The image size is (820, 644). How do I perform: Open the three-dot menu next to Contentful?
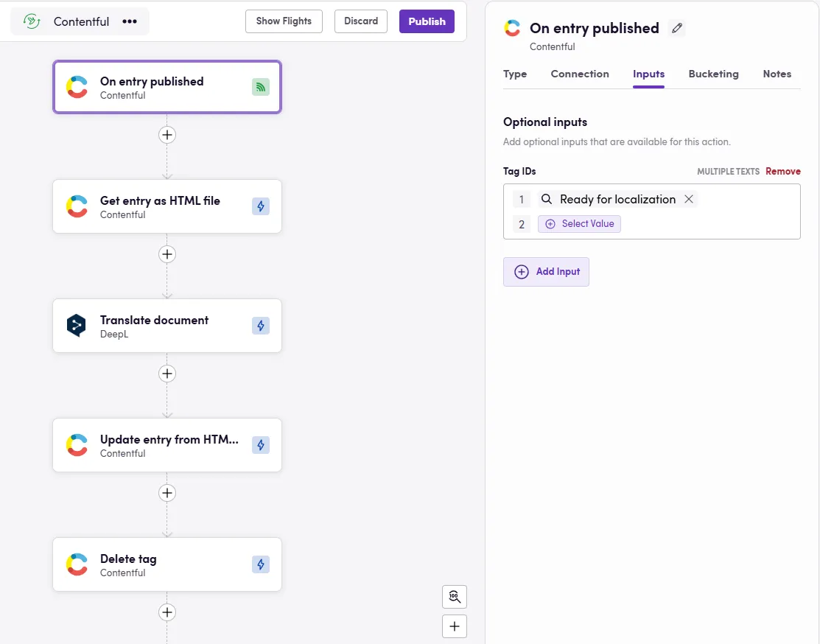coord(130,21)
